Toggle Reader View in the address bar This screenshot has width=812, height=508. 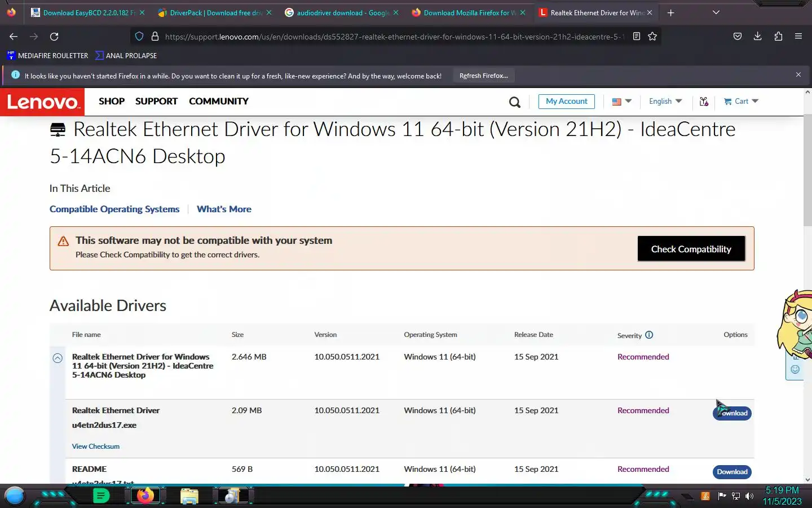click(x=637, y=37)
